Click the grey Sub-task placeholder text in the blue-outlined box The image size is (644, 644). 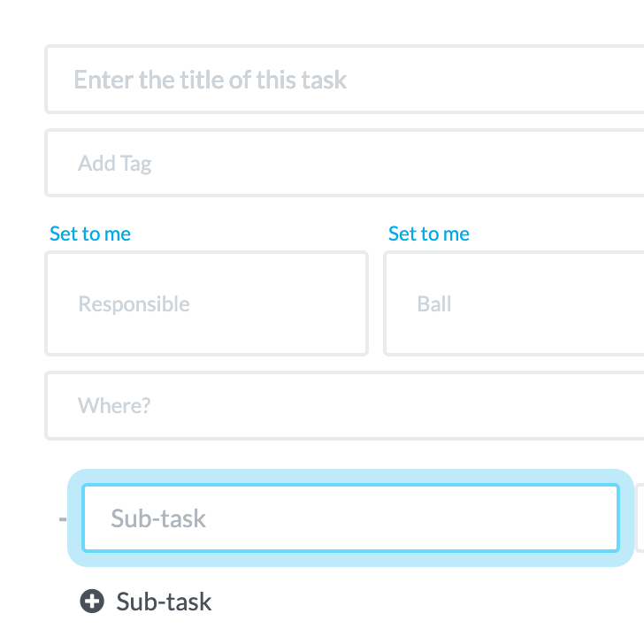[x=158, y=518]
